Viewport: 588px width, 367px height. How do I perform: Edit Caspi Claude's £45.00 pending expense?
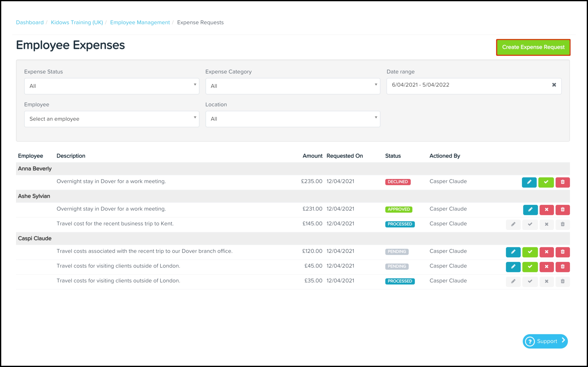point(513,267)
